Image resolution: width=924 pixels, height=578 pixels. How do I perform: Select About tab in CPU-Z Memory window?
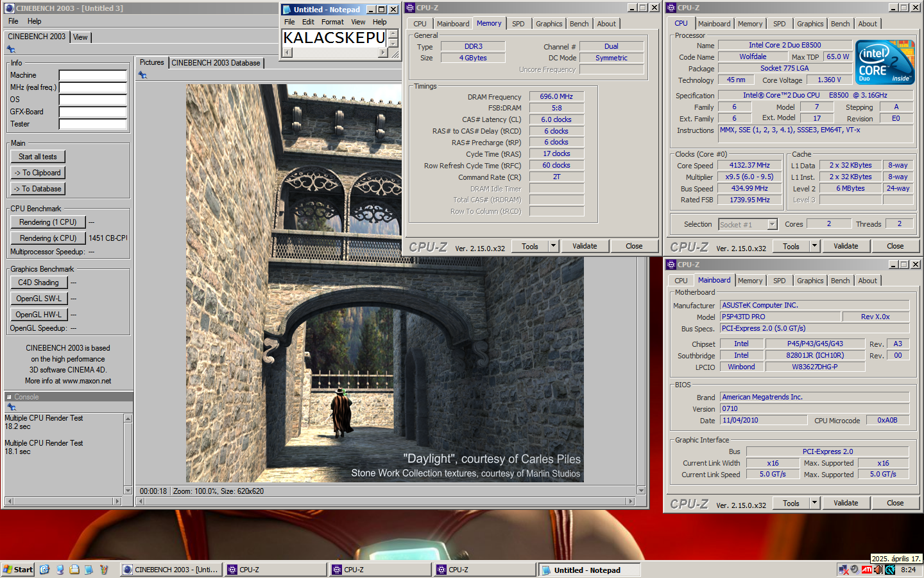coord(606,24)
